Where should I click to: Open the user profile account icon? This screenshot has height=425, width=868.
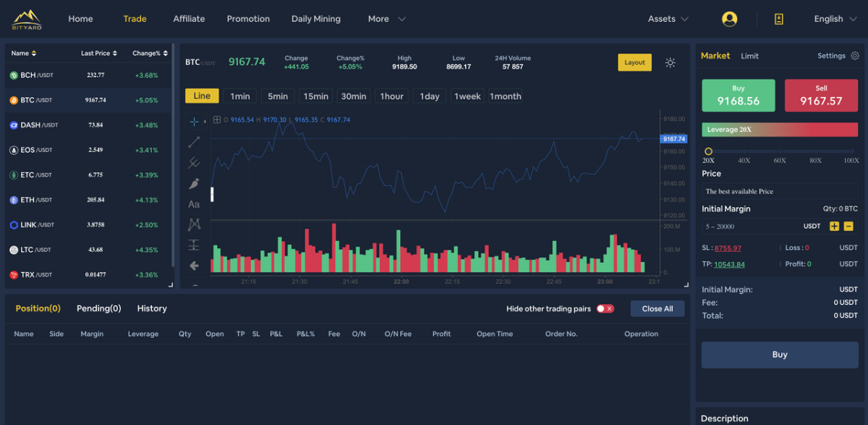729,19
